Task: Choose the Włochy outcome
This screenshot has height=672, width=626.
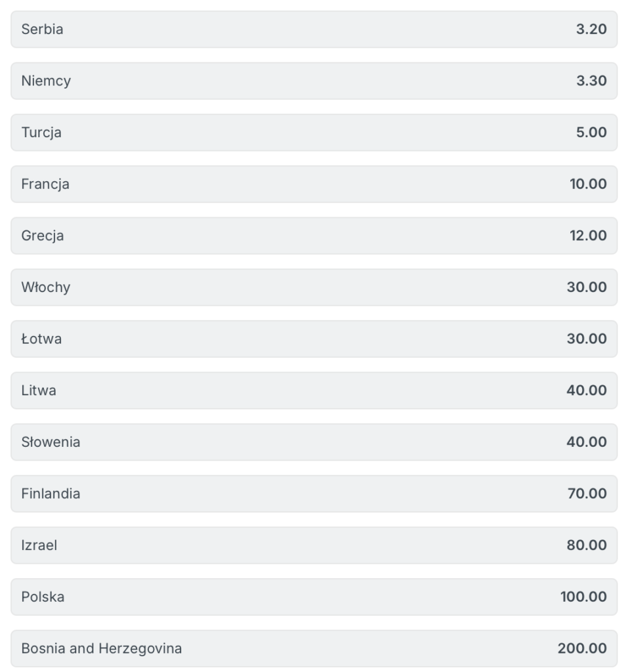Action: (x=314, y=287)
